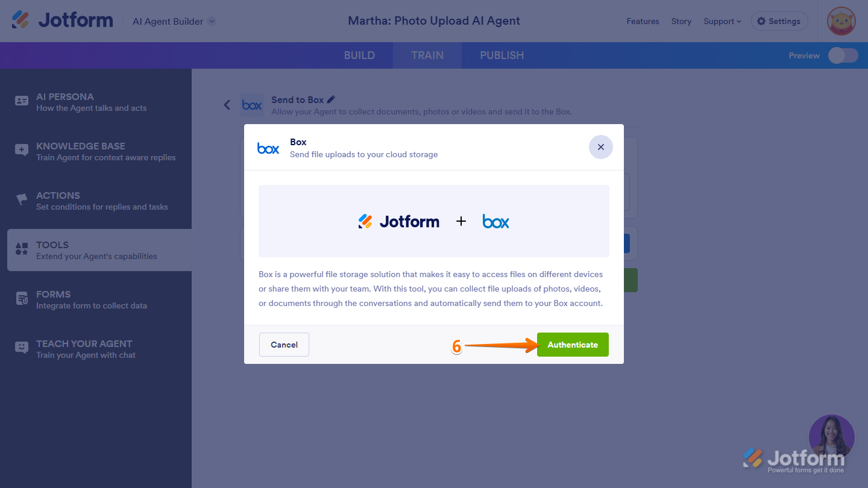Go back using the chevron next to Send to Box
868x488 pixels.
227,105
